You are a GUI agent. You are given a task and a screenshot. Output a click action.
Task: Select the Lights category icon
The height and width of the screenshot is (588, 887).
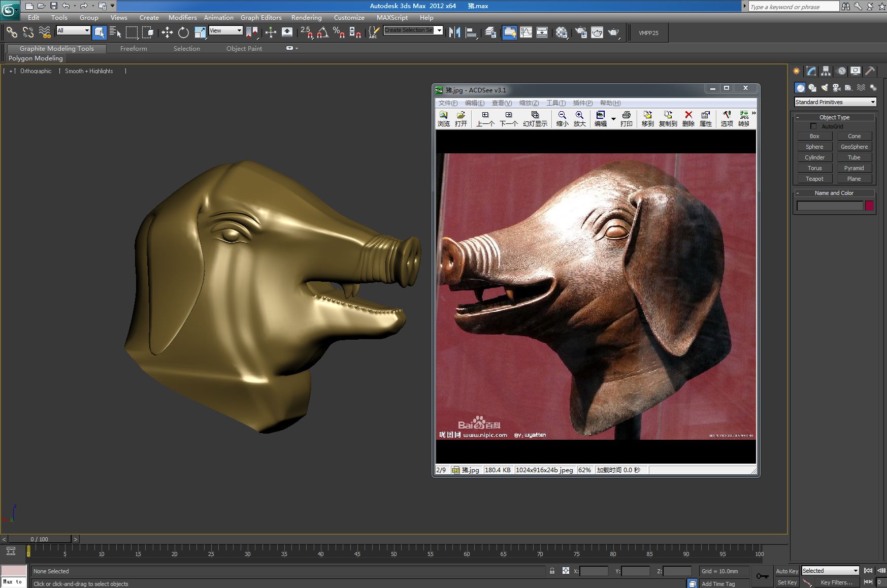coord(825,88)
